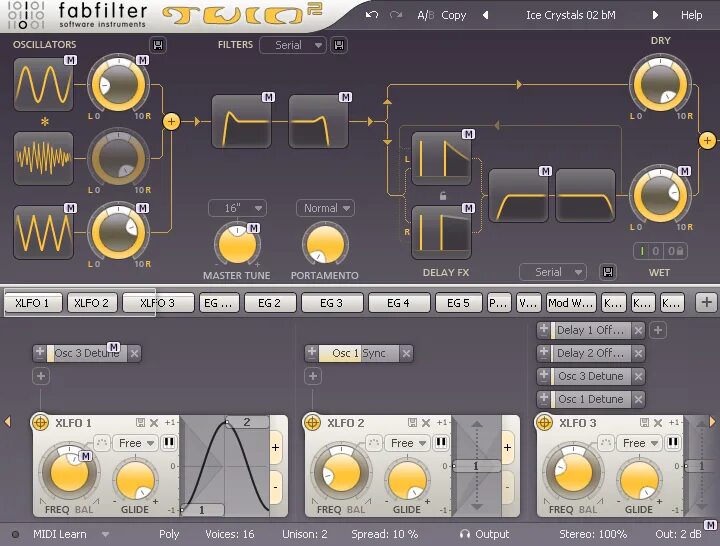The height and width of the screenshot is (546, 720).
Task: Click the left delay line display
Action: point(441,158)
